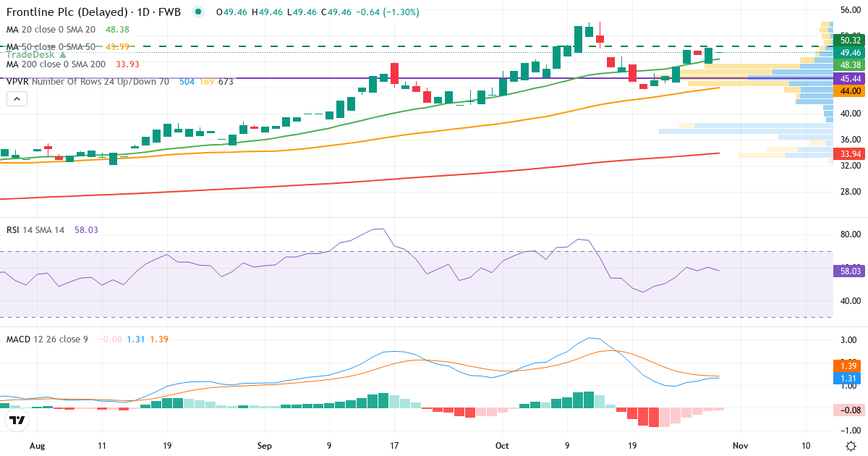The width and height of the screenshot is (868, 456).
Task: Click the MACD 3.00 scale value
Action: [x=850, y=339]
